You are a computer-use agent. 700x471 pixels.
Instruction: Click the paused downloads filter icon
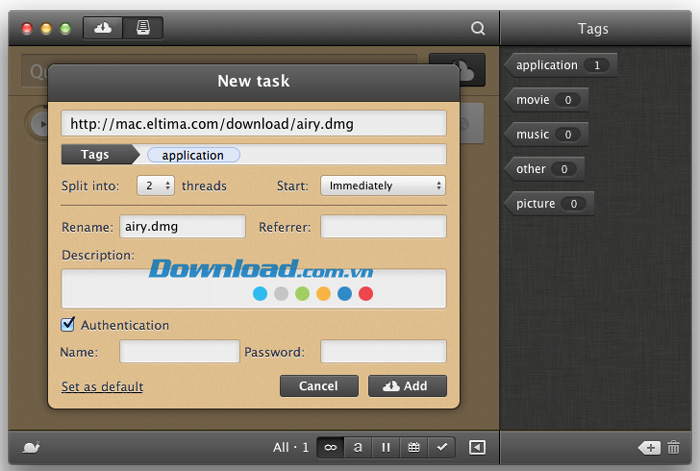385,447
